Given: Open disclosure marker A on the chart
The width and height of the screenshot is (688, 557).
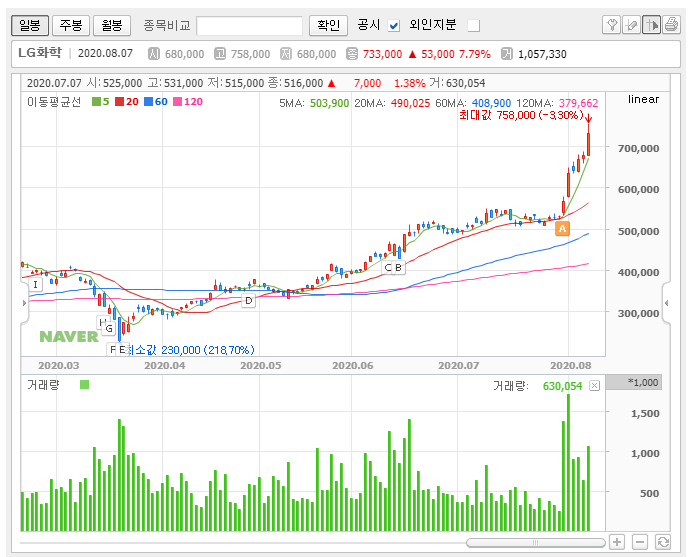Looking at the screenshot, I should coord(562,229).
